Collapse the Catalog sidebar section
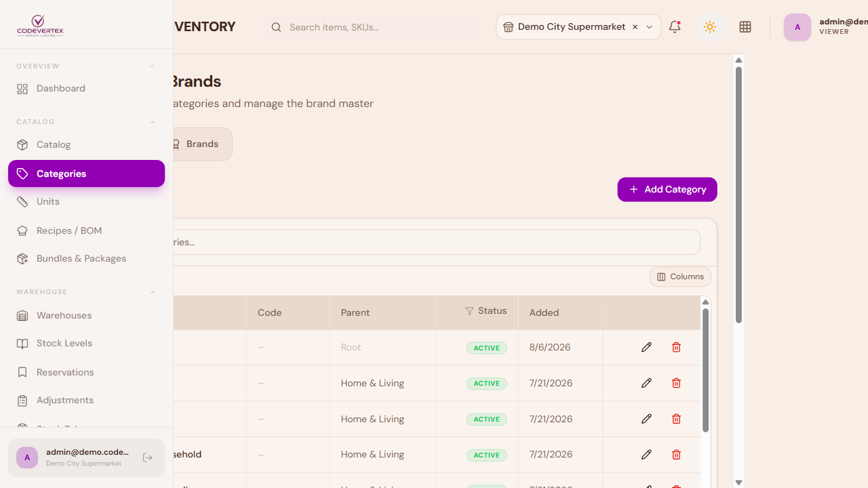This screenshot has height=488, width=868. point(153,122)
